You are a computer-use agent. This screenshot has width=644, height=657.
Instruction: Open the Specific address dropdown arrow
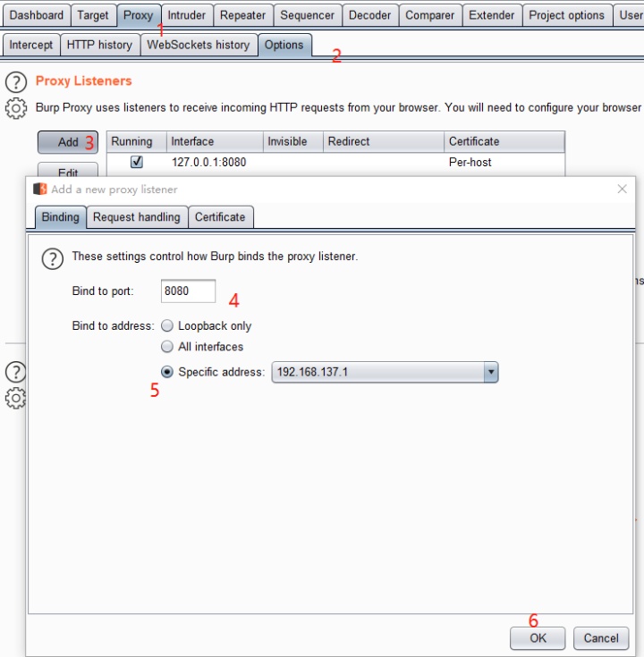[x=490, y=372]
